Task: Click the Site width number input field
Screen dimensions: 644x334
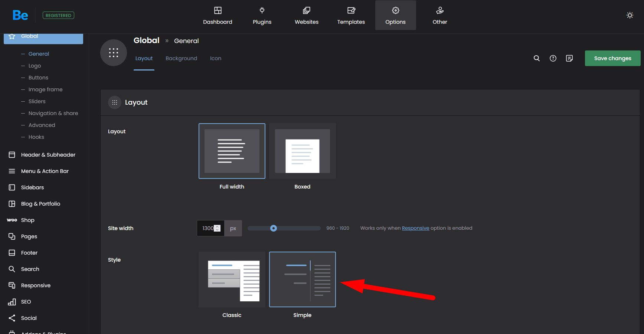Action: (207, 228)
